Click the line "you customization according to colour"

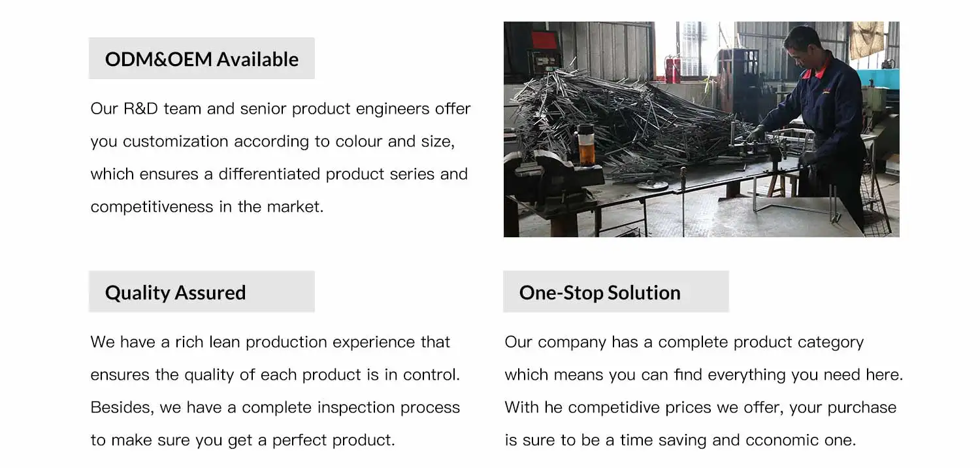[x=272, y=141]
